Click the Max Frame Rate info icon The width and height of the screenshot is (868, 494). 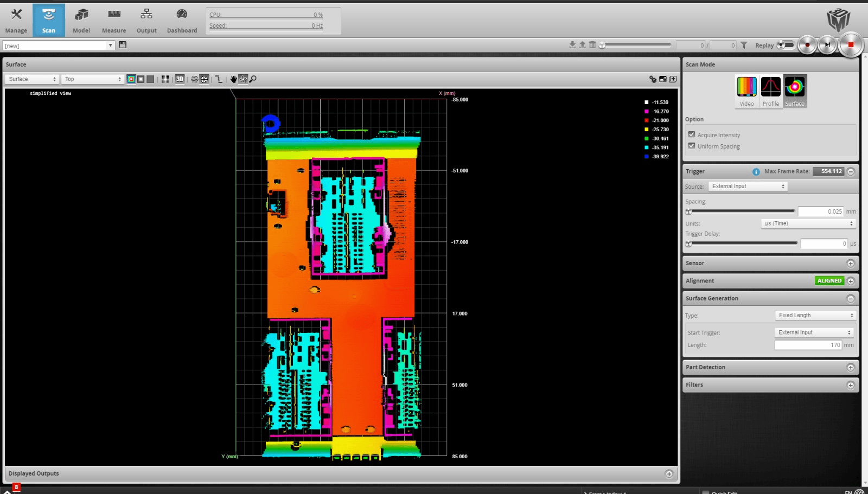[x=756, y=171]
